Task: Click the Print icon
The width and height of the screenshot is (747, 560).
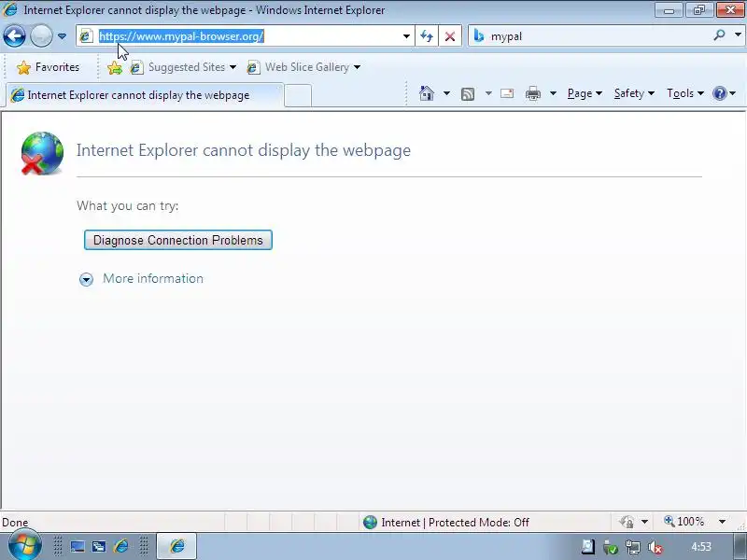Action: pos(533,93)
